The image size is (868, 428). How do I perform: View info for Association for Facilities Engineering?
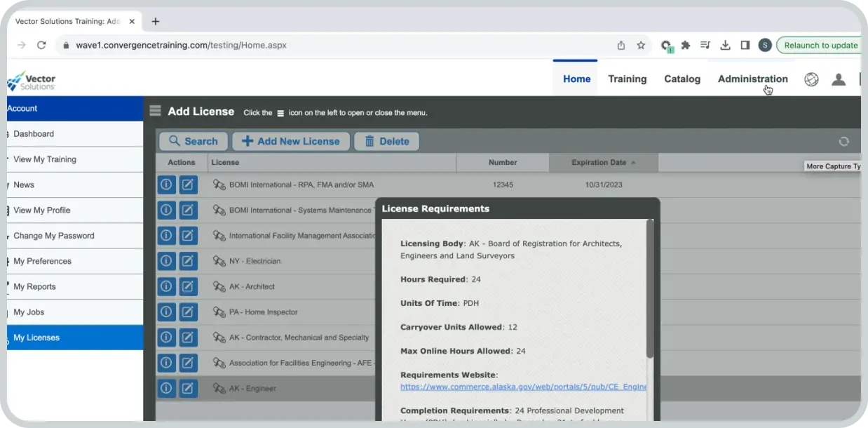pos(166,363)
